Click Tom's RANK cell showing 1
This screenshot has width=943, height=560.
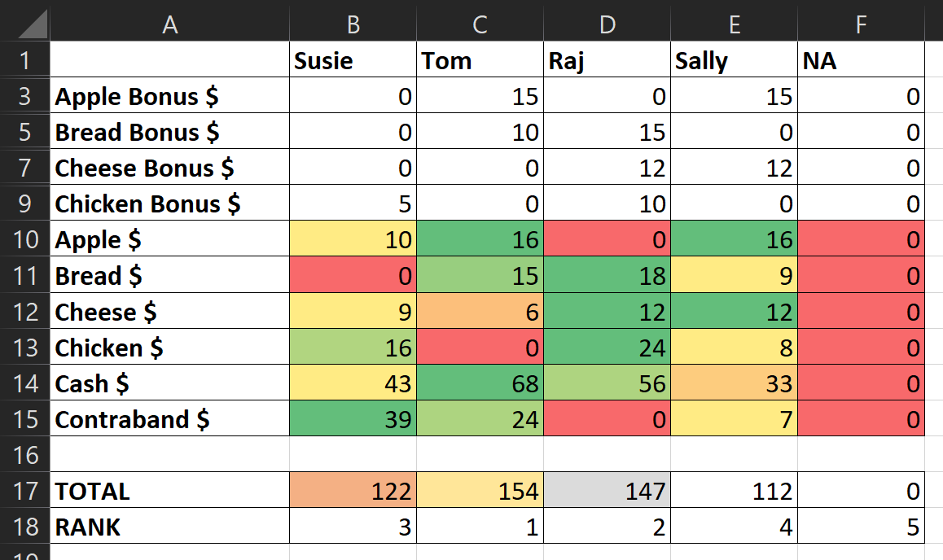pyautogui.click(x=480, y=527)
